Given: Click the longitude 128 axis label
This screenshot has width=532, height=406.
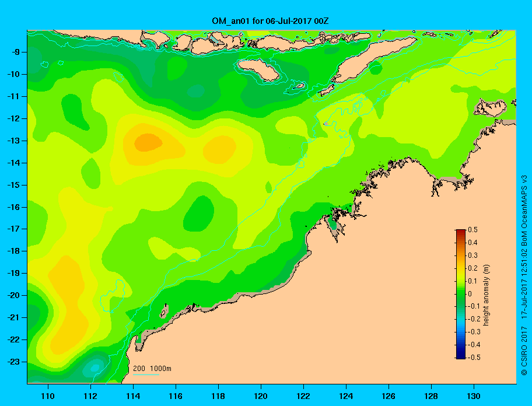Looking at the screenshot, I should [x=431, y=396].
